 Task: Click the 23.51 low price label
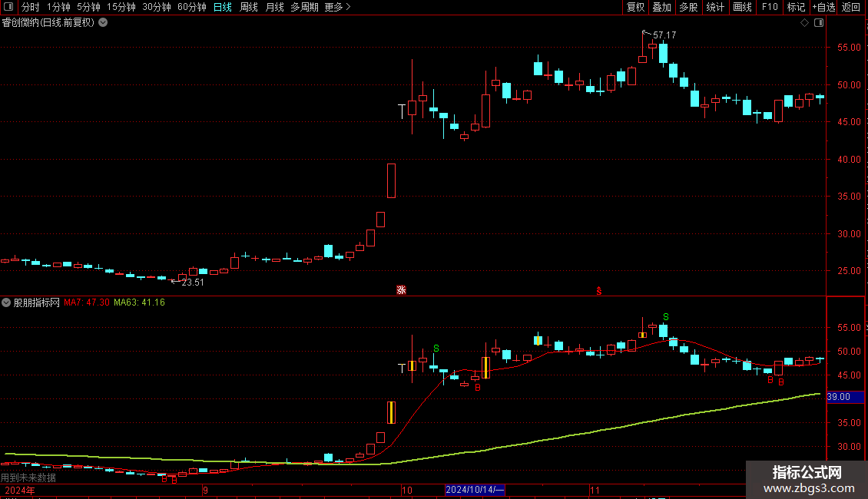point(193,283)
